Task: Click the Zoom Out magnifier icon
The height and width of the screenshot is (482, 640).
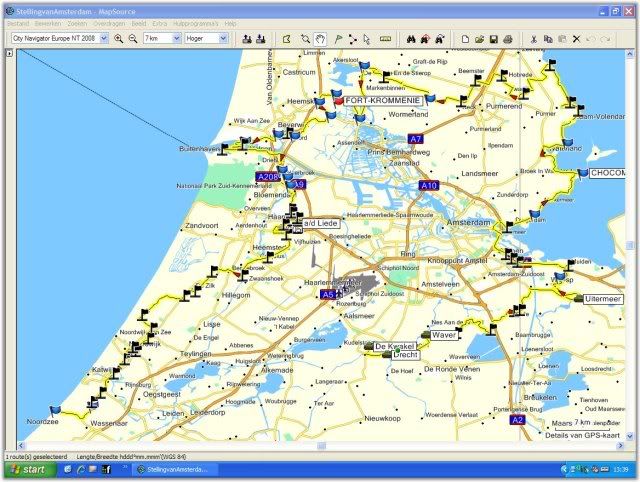Action: point(133,39)
